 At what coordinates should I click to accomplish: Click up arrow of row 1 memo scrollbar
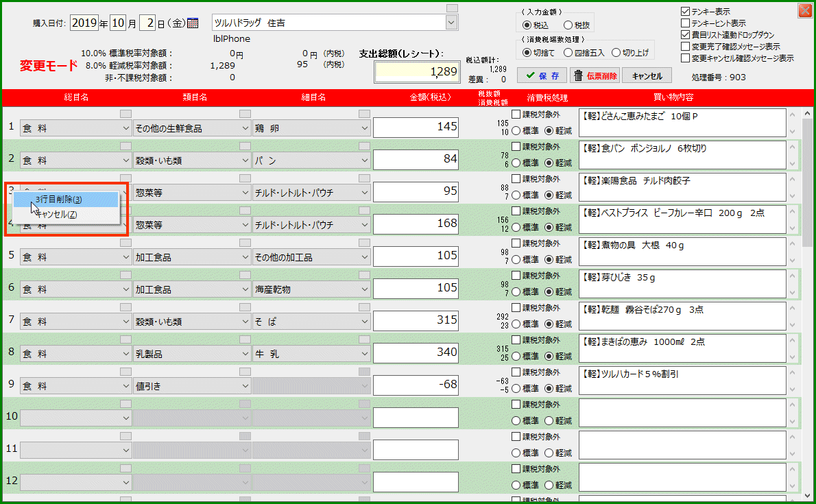point(792,115)
